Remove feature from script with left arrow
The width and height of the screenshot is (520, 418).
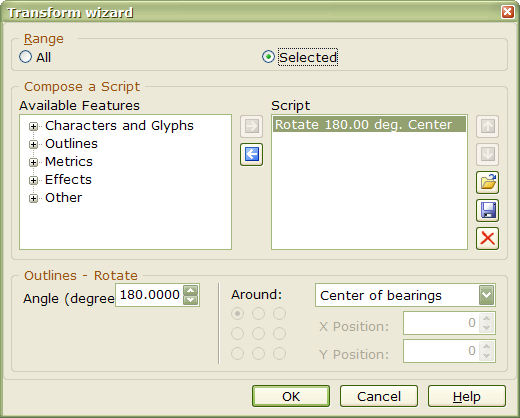pos(252,154)
